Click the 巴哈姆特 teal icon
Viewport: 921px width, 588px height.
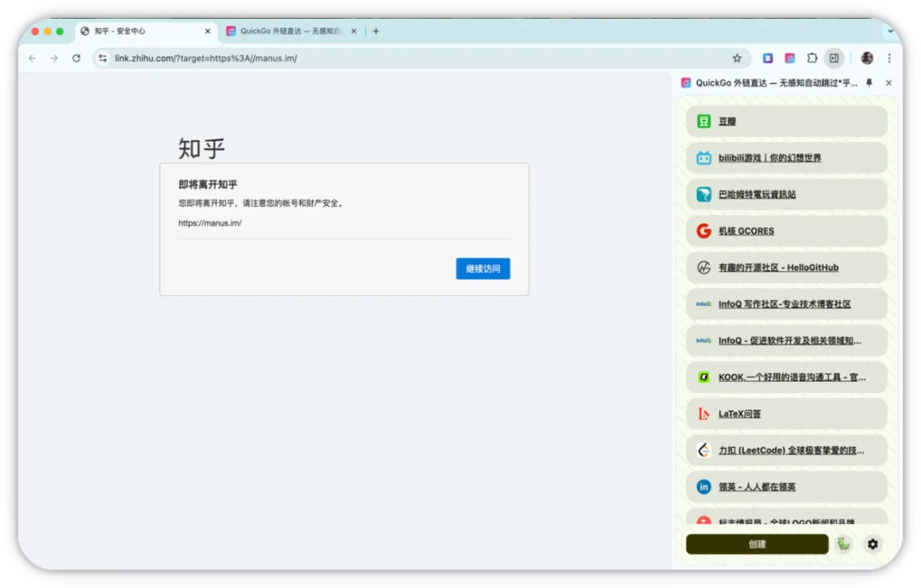(704, 194)
